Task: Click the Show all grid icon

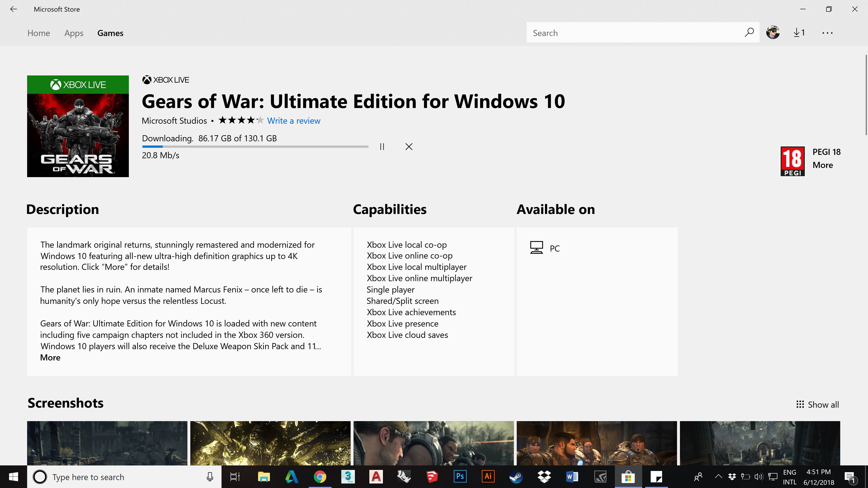Action: coord(800,404)
